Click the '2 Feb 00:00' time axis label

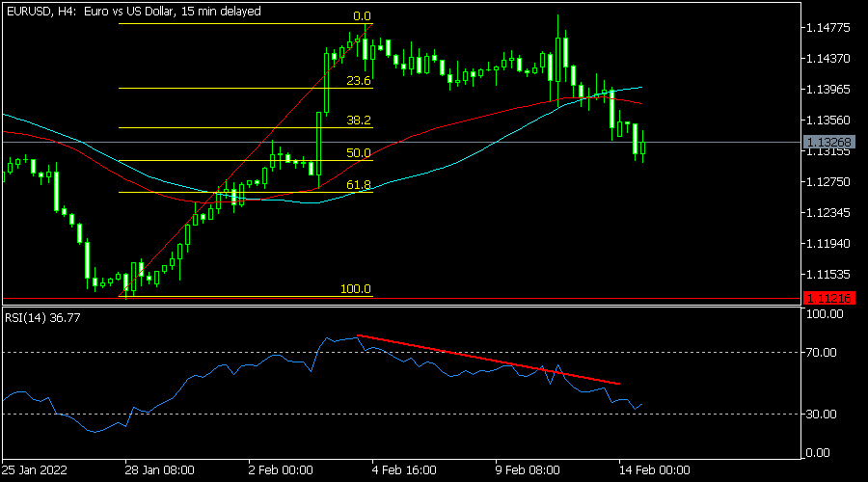click(281, 470)
